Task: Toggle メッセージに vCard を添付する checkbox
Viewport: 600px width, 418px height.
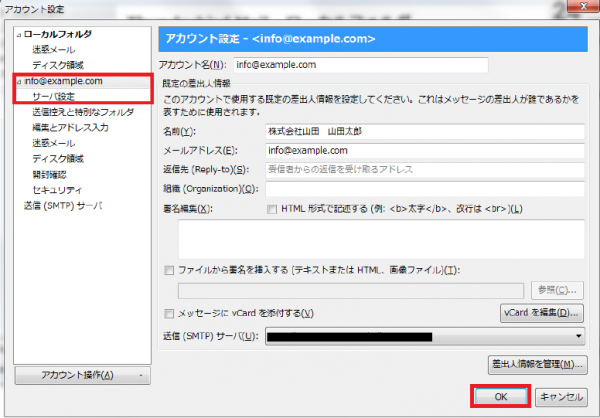Action: click(x=168, y=313)
